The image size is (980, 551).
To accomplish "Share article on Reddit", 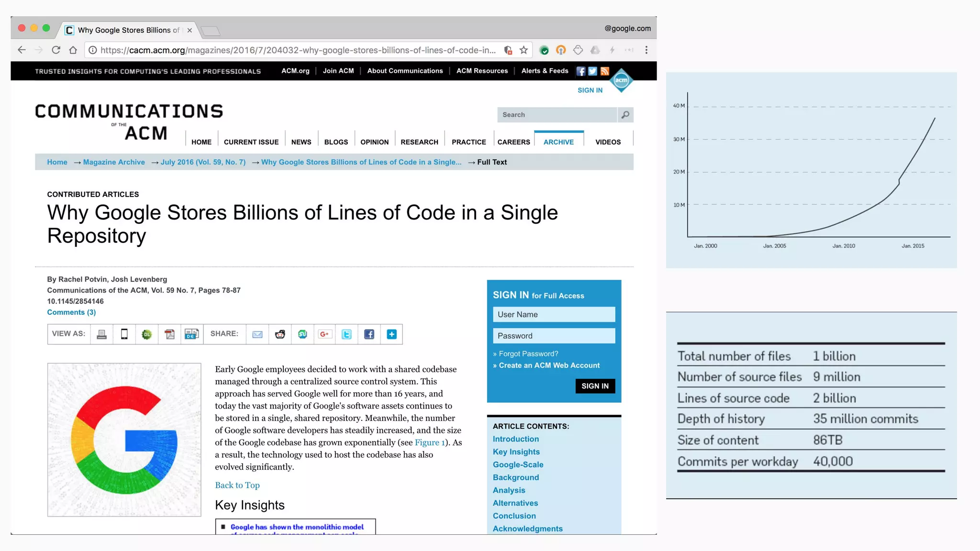I will (280, 334).
